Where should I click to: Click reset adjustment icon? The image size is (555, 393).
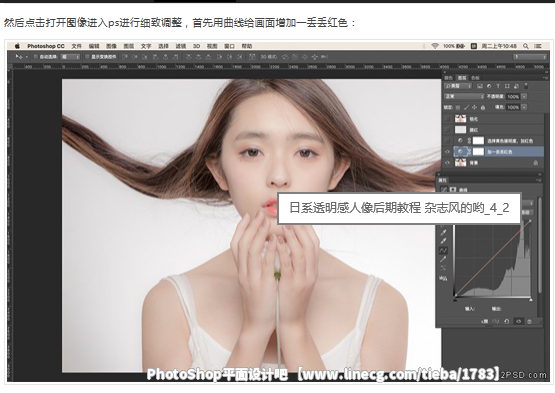point(507,321)
